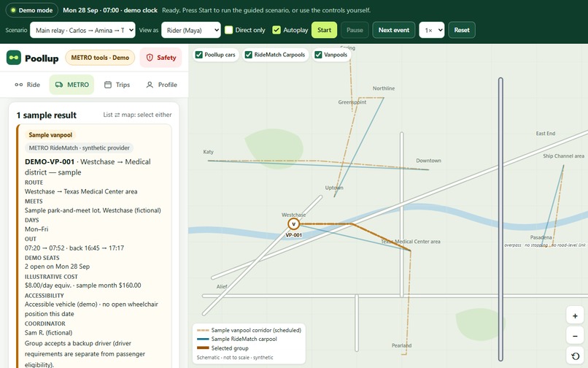Screen dimensions: 588x368
Task: Advance to Next event
Action: (394, 30)
